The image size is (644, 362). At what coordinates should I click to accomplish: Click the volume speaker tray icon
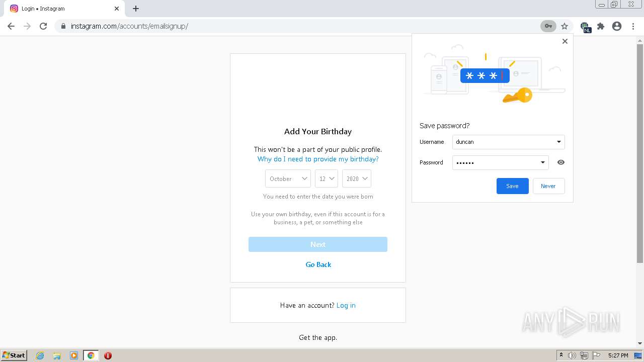[x=572, y=355]
